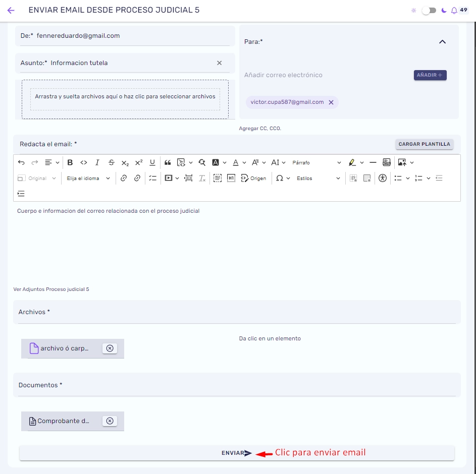Click ENVIAR to send the email
Screen dimensions: 476x474
coord(237,453)
